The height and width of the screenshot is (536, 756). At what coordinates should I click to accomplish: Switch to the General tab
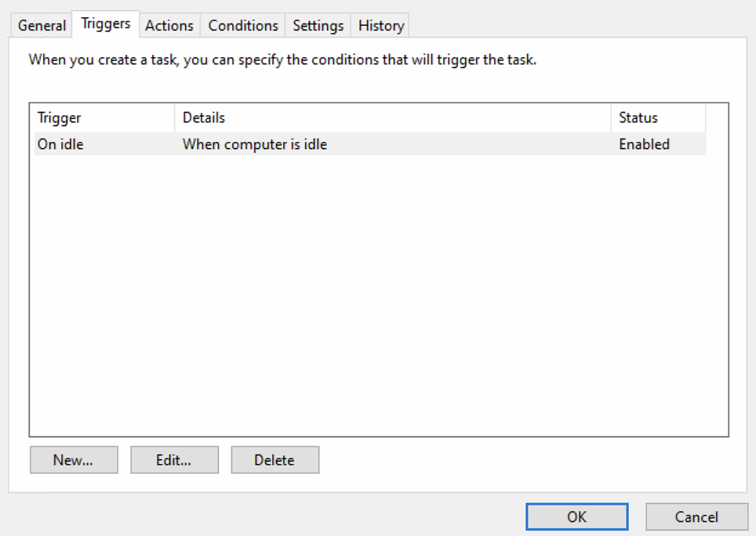42,26
